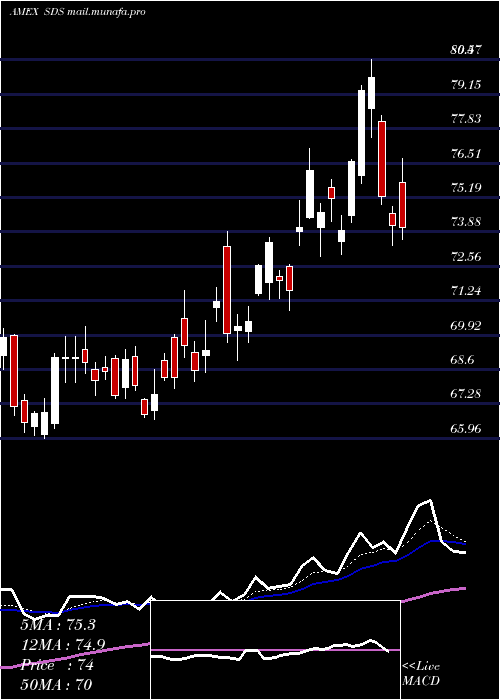Screen dimensions: 500x700
Task: Click the 77.83 price axis label
Action: coord(466,119)
